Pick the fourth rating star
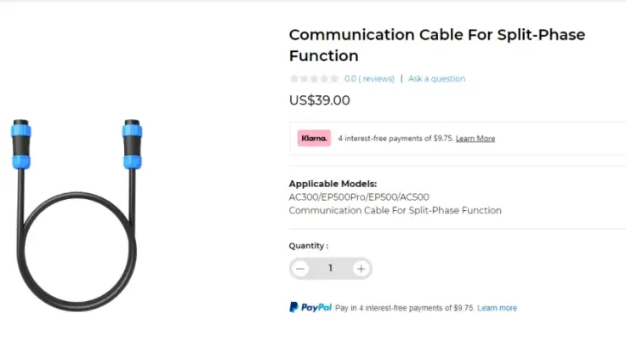The image size is (626, 364). [325, 79]
